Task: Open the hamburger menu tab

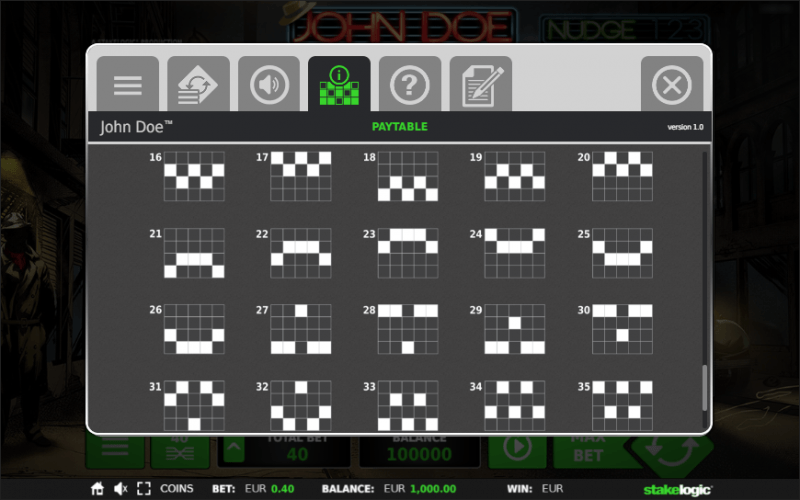Action: click(128, 84)
